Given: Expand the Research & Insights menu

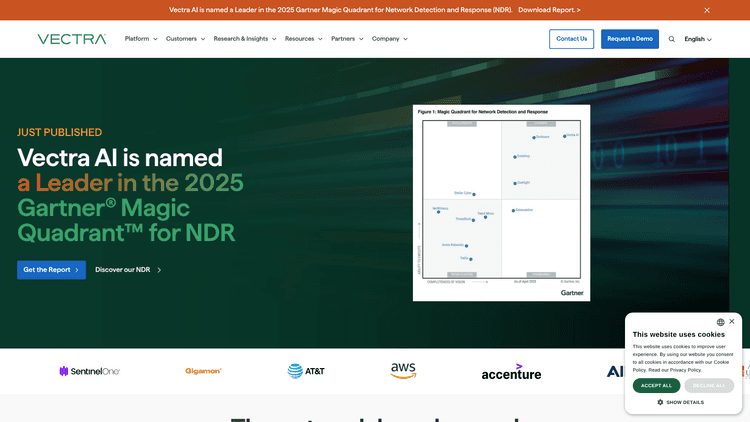Looking at the screenshot, I should pyautogui.click(x=245, y=39).
